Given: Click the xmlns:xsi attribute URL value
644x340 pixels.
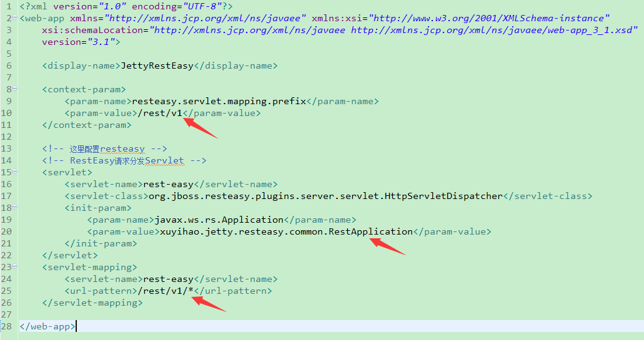Looking at the screenshot, I should pos(488,18).
